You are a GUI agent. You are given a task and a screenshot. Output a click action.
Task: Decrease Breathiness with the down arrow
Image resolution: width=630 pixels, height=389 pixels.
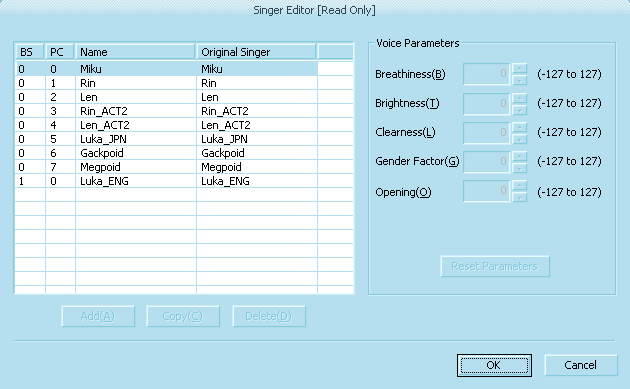click(520, 80)
